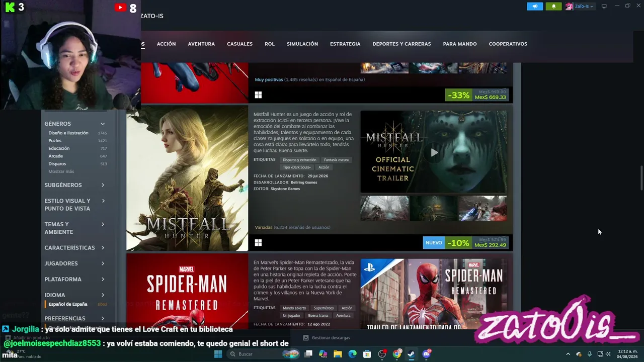Screen dimensions: 644x362
Task: Open the Gestionar descargas download icon
Action: coord(306,338)
